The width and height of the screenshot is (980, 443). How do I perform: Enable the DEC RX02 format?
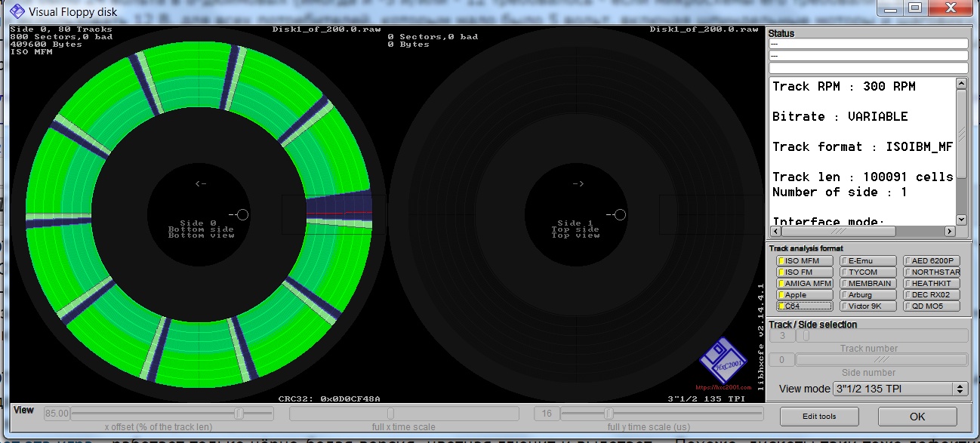point(931,295)
